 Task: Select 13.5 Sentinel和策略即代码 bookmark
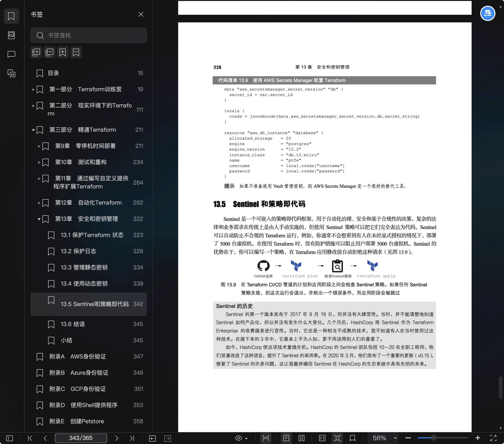[89, 304]
